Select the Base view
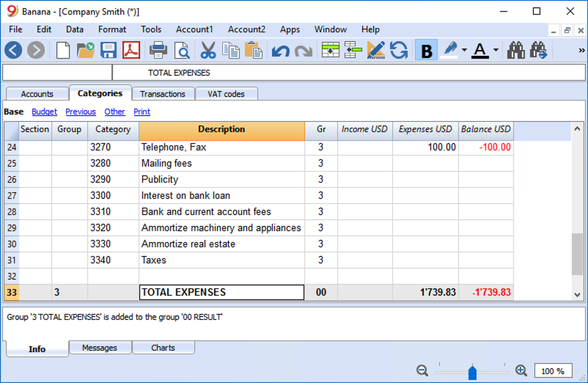 tap(13, 112)
